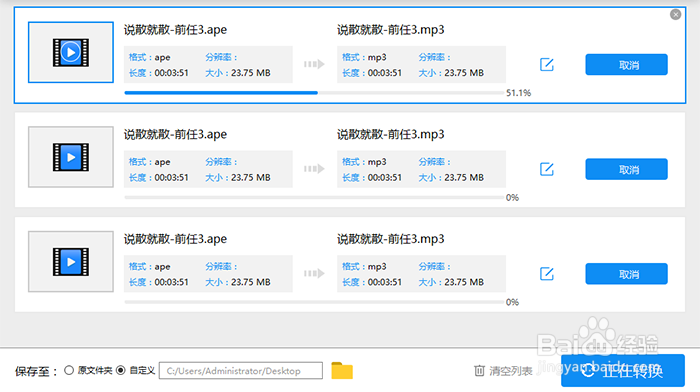Click the conversion arrow in the third row
Screen dimensions: 700x392
pyautogui.click(x=314, y=273)
